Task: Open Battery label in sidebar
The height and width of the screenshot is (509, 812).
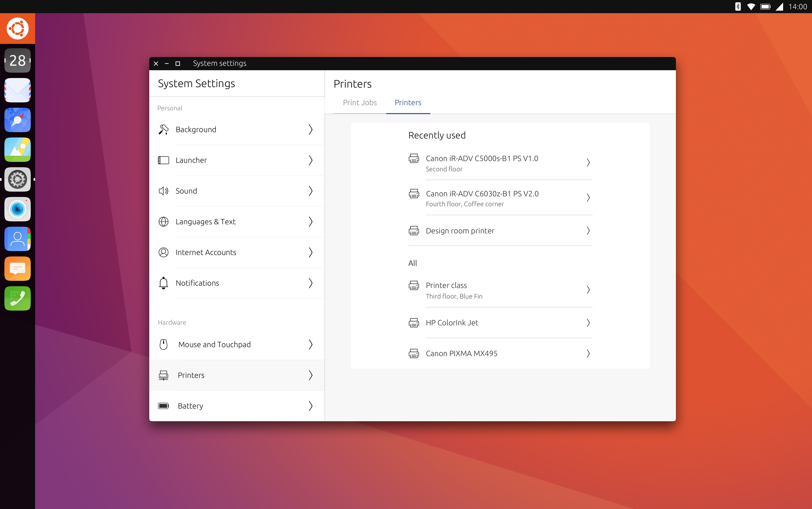Action: (190, 406)
